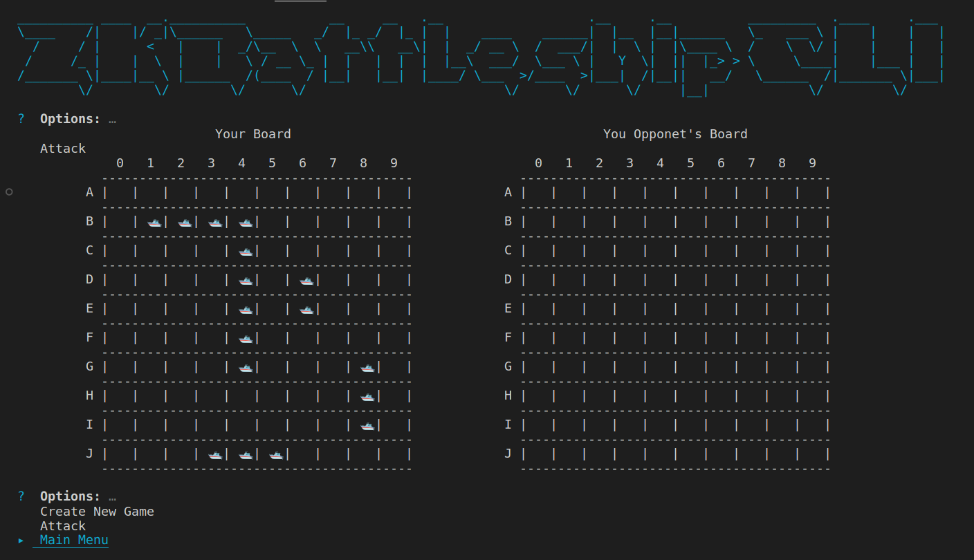This screenshot has height=560, width=974.
Task: Click column number 0 on Your Board
Action: pyautogui.click(x=120, y=163)
